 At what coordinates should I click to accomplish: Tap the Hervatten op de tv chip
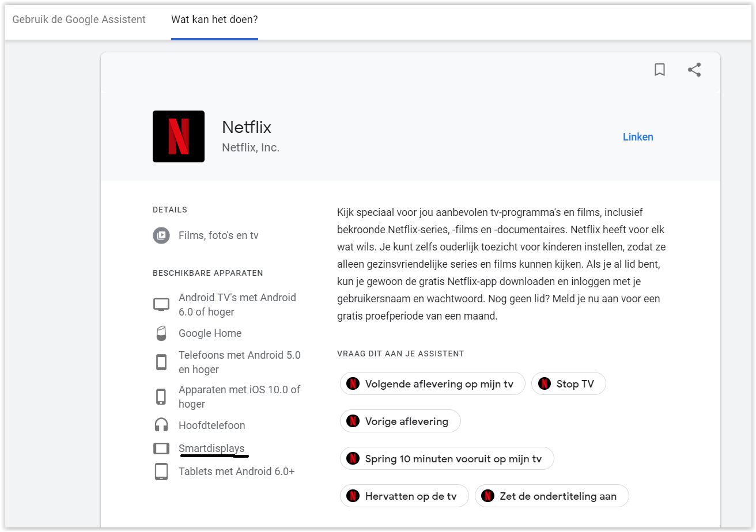point(404,496)
